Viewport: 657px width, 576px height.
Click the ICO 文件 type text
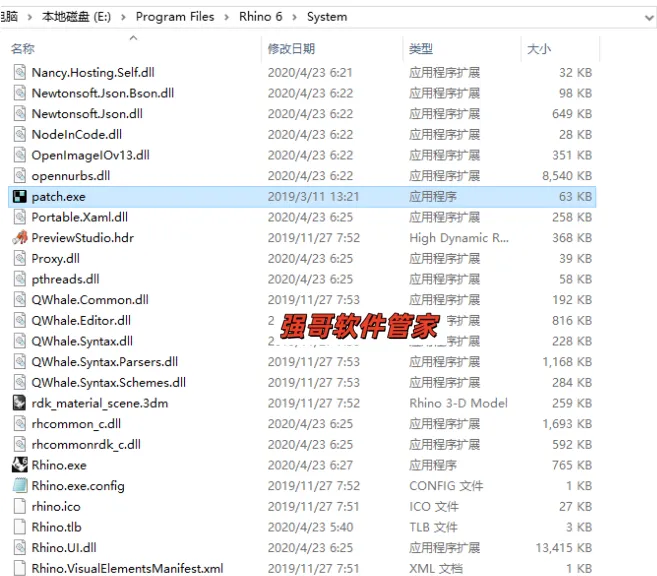(434, 506)
